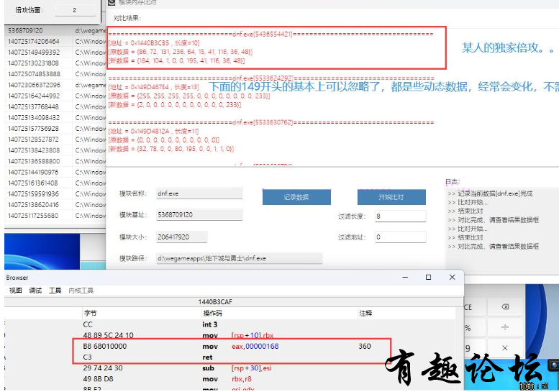Minimize the Browser window

(x=405, y=277)
